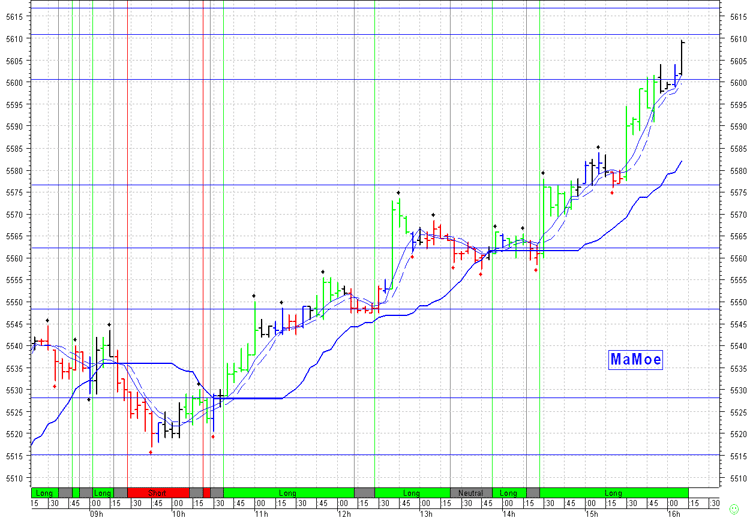Click the 14h time axis label
This screenshot has height=518, width=750.
(509, 514)
